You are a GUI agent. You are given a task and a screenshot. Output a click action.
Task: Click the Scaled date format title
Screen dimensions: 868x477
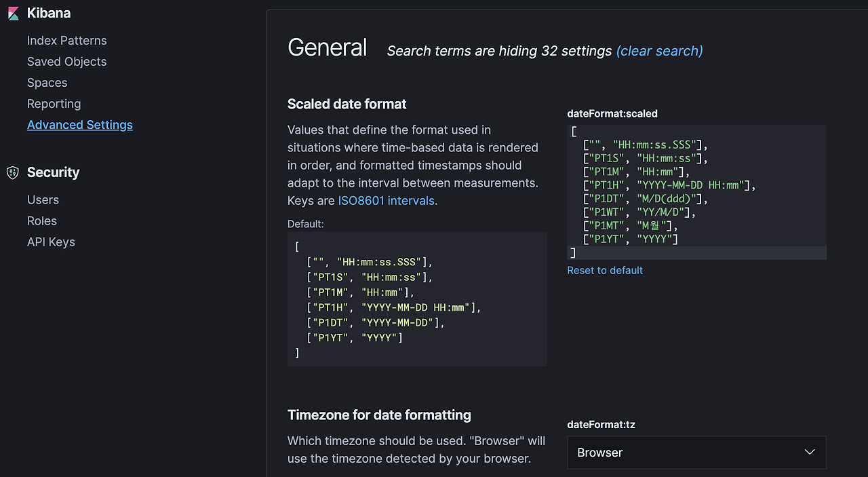[x=347, y=104]
